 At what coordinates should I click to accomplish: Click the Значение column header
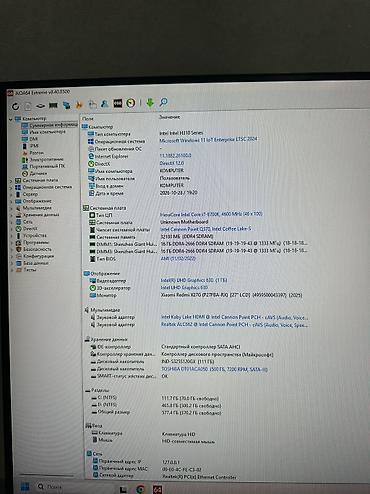(170, 117)
